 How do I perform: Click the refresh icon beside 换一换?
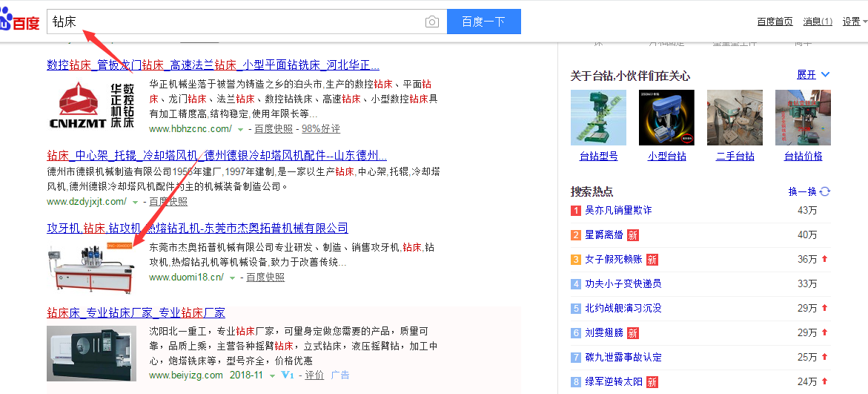pyautogui.click(x=825, y=191)
